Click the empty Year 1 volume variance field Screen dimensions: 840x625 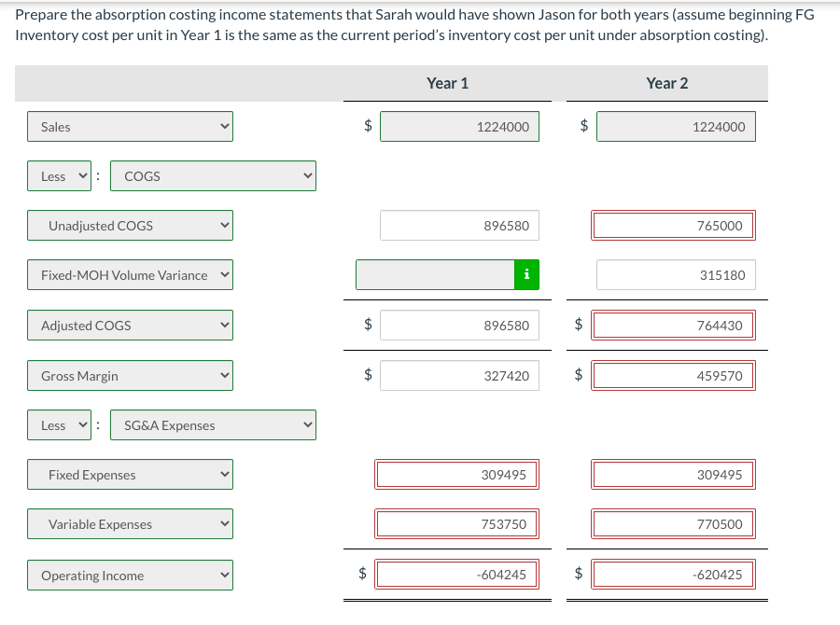click(x=435, y=275)
